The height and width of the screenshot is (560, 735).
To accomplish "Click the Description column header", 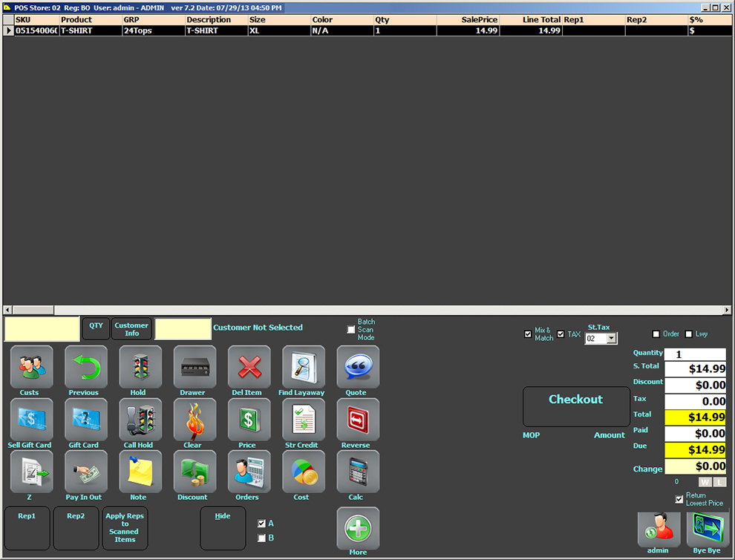I will (215, 20).
